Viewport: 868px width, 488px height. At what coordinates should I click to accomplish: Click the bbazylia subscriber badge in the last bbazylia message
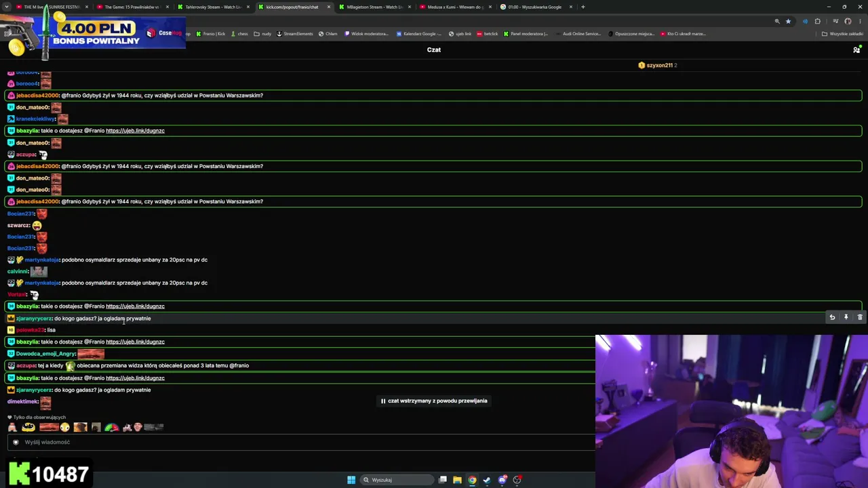click(11, 378)
